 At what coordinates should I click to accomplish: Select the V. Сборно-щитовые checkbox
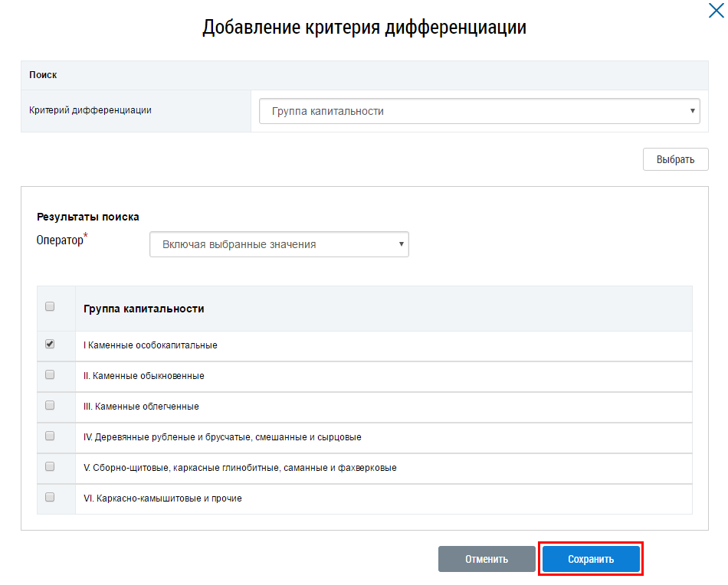pyautogui.click(x=50, y=466)
